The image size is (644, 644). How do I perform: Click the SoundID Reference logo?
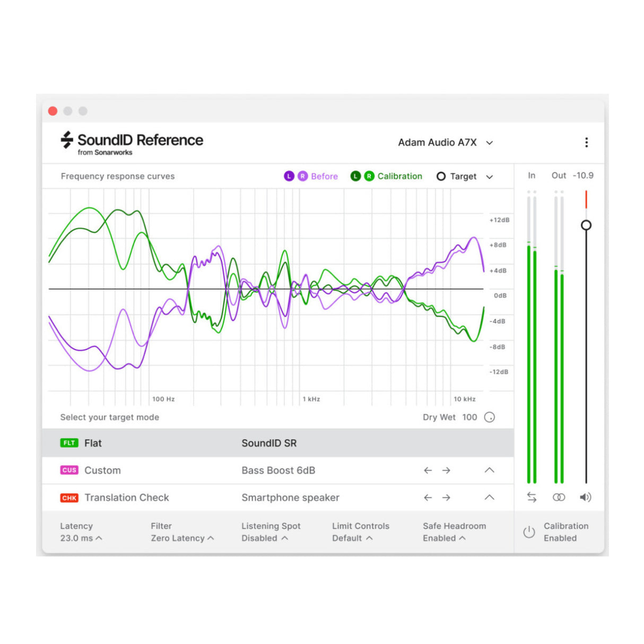[132, 143]
